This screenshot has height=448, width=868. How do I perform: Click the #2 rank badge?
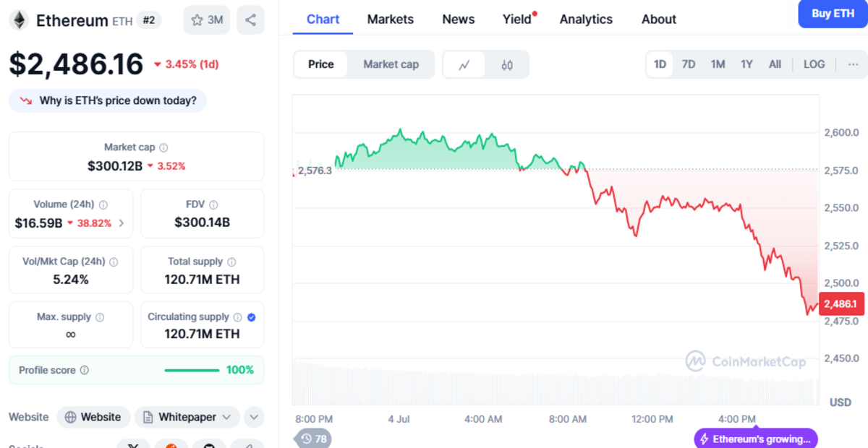coord(148,20)
